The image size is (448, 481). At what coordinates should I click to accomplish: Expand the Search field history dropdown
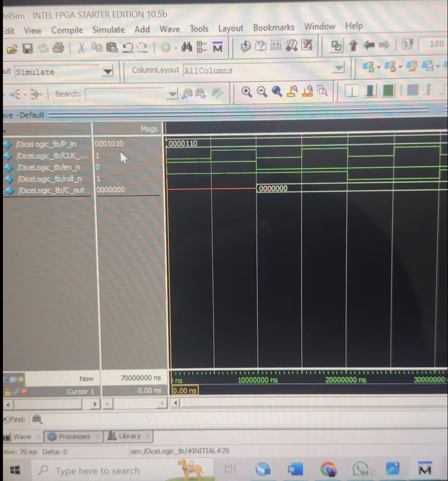coord(172,94)
